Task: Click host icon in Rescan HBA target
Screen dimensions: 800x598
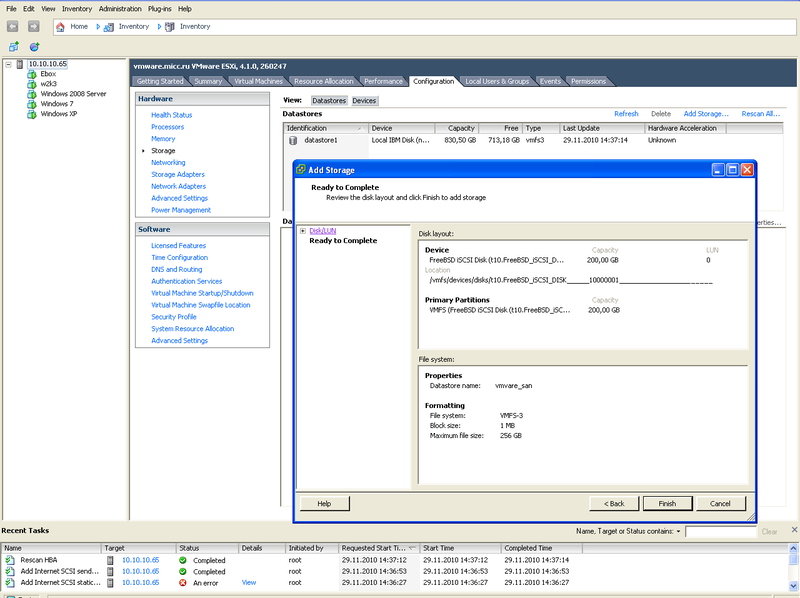Action: coord(110,560)
